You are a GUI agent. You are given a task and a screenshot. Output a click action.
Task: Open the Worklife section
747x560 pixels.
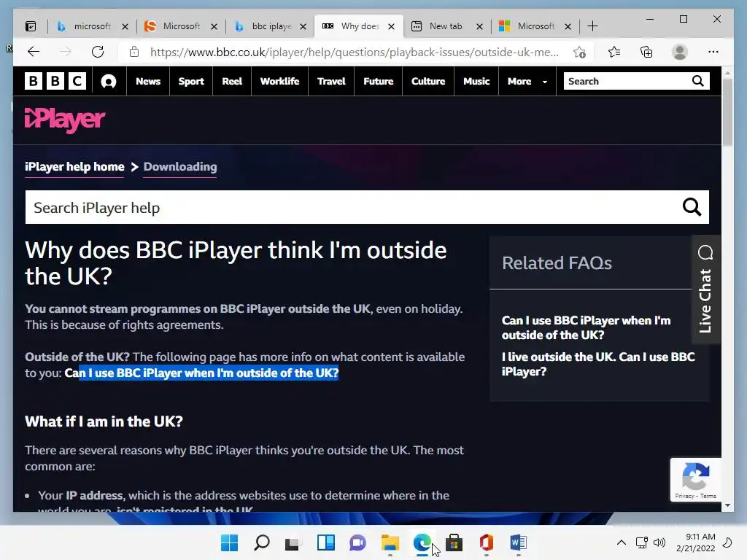279,82
